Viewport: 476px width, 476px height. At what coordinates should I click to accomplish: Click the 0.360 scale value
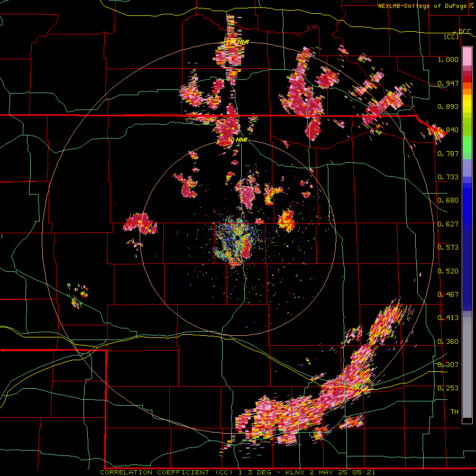coord(448,342)
